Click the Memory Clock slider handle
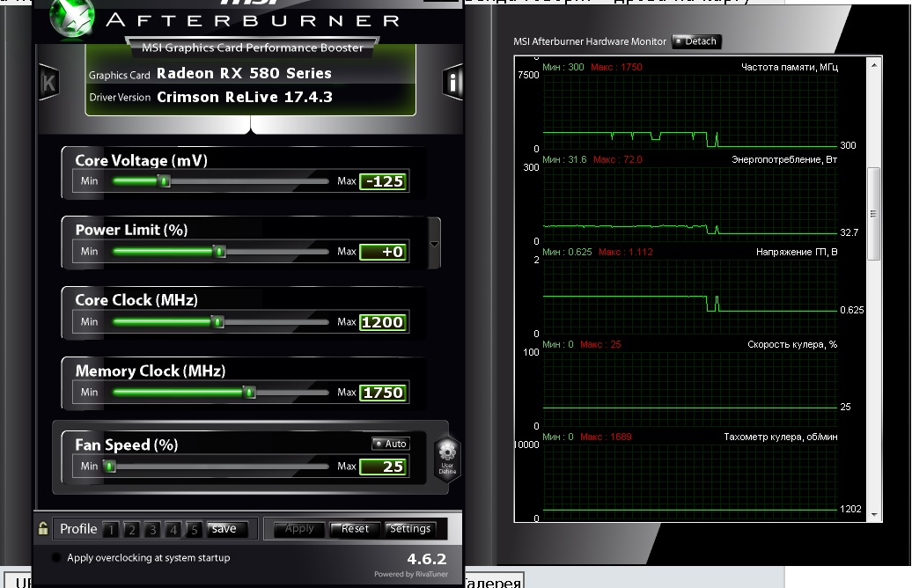Image resolution: width=912 pixels, height=588 pixels. coord(249,393)
